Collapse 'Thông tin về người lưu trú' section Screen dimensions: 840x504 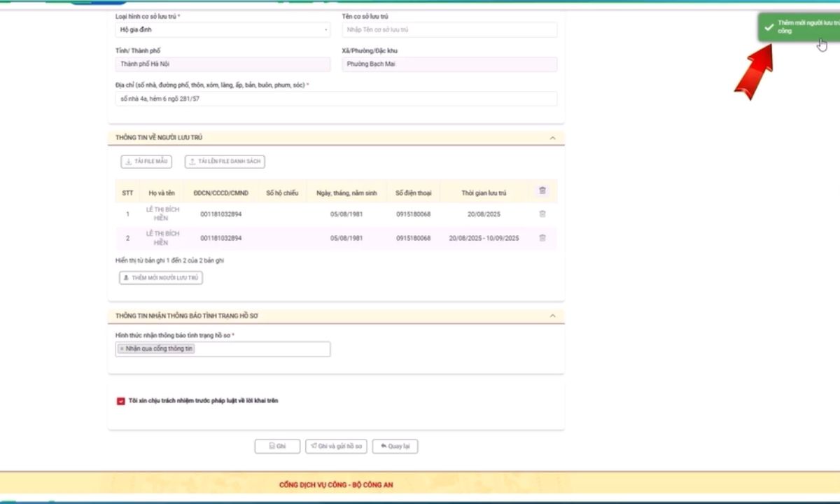click(553, 138)
